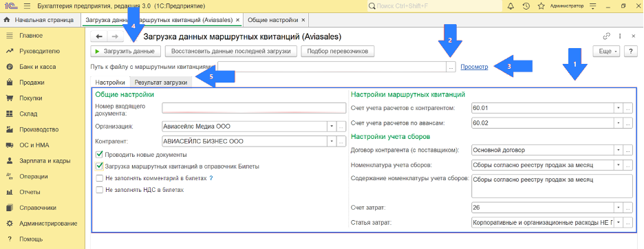This screenshot has height=249, width=644.
Task: Click the blue ? comment hint
Action: (211, 178)
